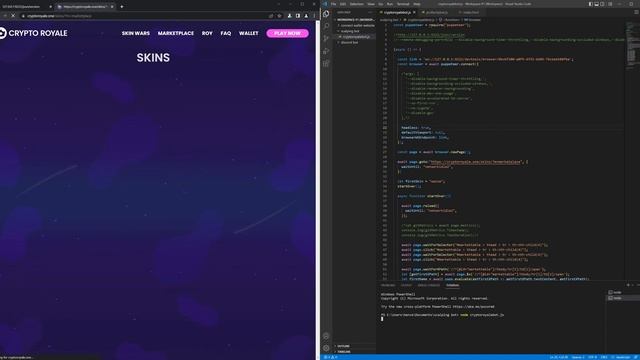Open Customize Layout icon in VS Code title bar
Image resolution: width=640 pixels, height=360 pixels.
tap(610, 4)
